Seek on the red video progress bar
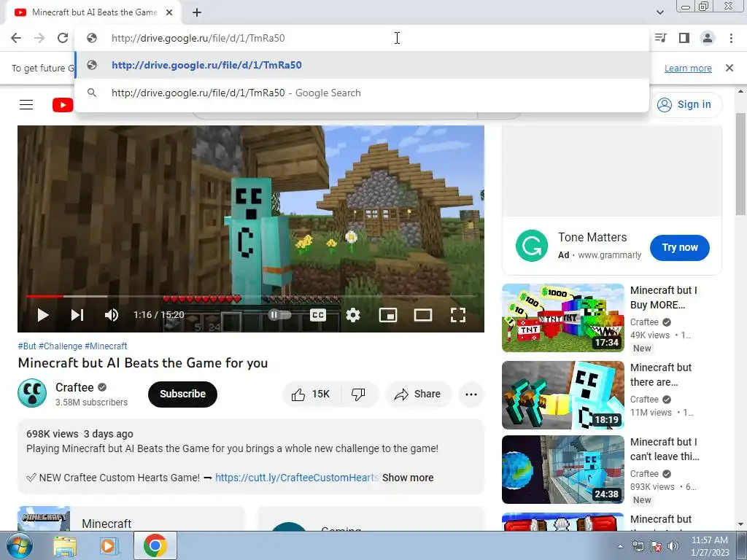The image size is (747, 560). 251,296
